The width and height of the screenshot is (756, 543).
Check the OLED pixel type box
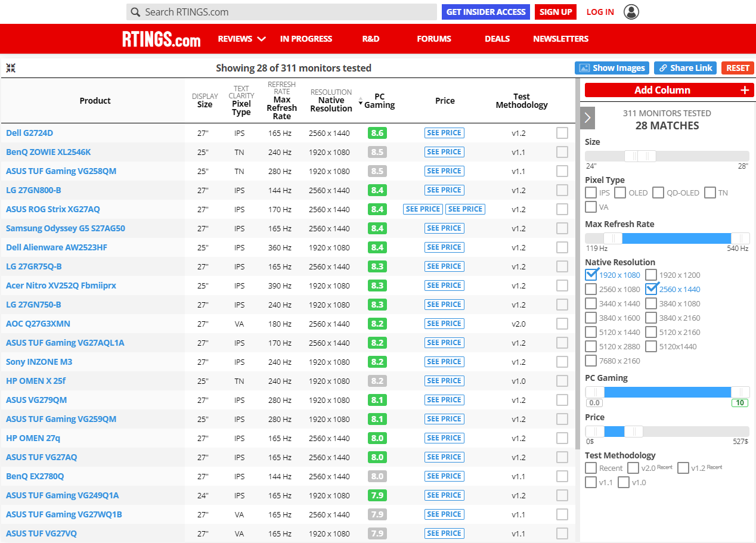tap(620, 193)
